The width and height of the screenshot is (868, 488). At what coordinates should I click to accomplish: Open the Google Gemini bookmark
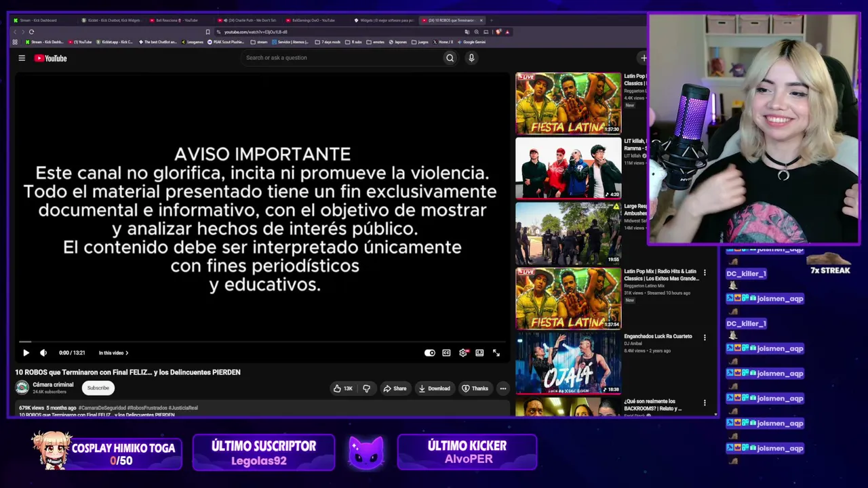471,42
